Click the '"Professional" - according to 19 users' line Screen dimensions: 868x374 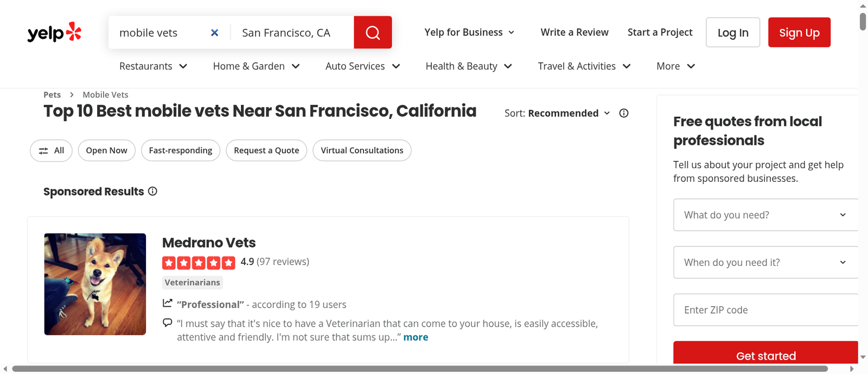(261, 305)
